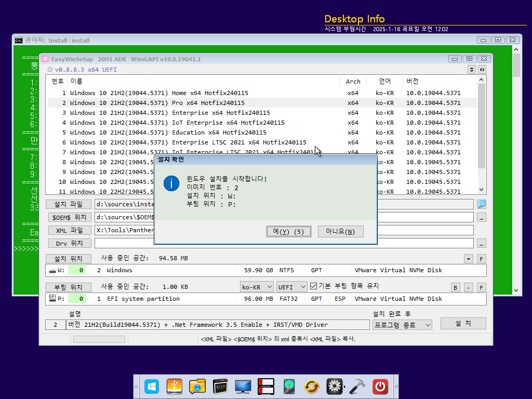Click the left diamond handle of the dock
This screenshot has height=399, width=532.
136,387
